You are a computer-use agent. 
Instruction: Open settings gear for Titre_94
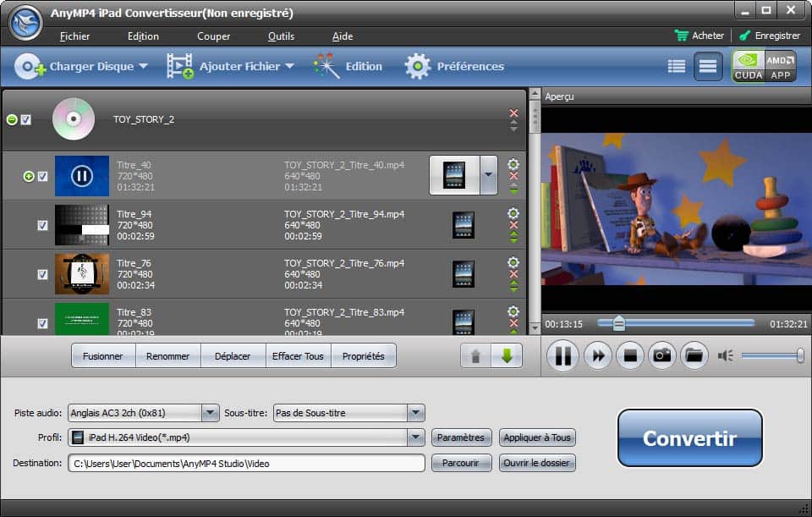pos(513,213)
